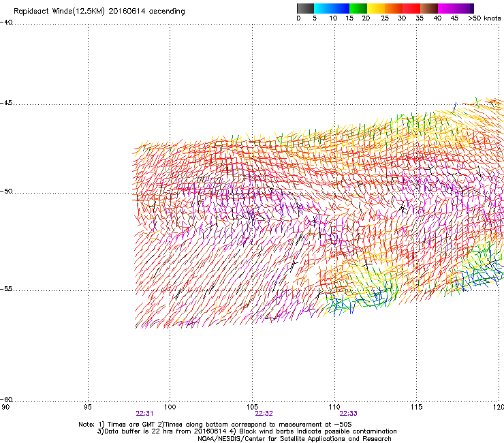Click the latitude axis label -45
This screenshot has height=443, width=504.
click(6, 103)
